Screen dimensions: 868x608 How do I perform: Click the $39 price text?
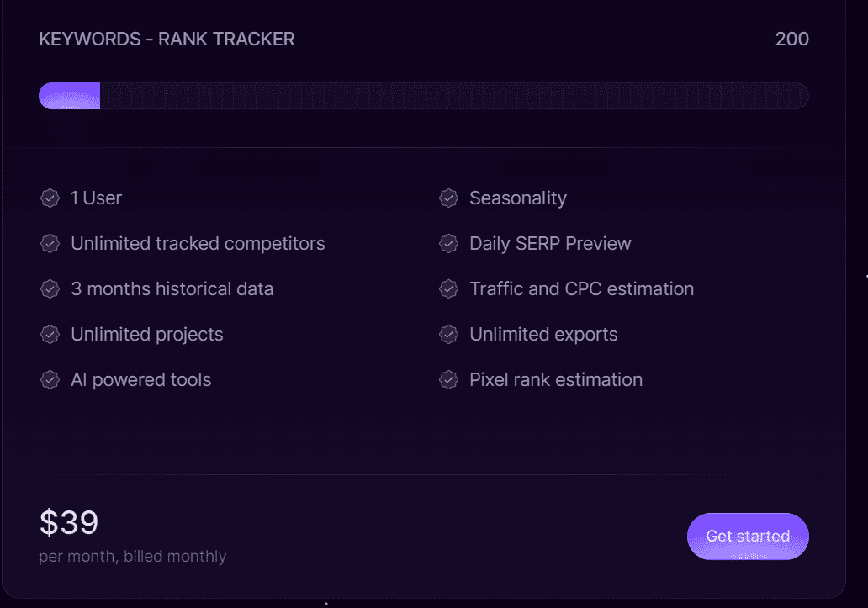(69, 523)
